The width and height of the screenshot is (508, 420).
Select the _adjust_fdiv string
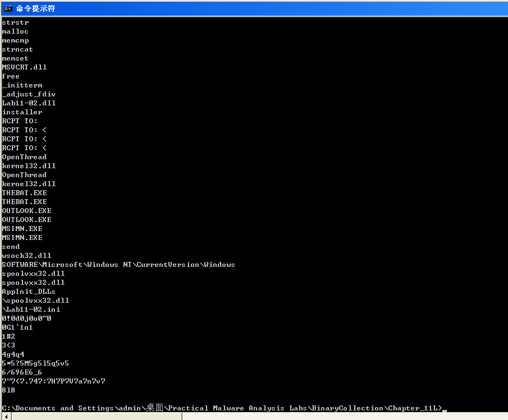[29, 94]
